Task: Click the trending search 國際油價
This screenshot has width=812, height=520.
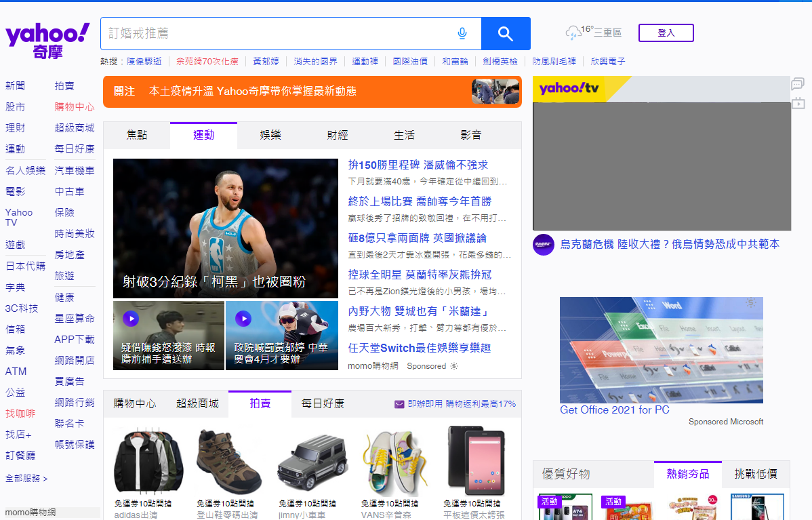Action: tap(410, 62)
